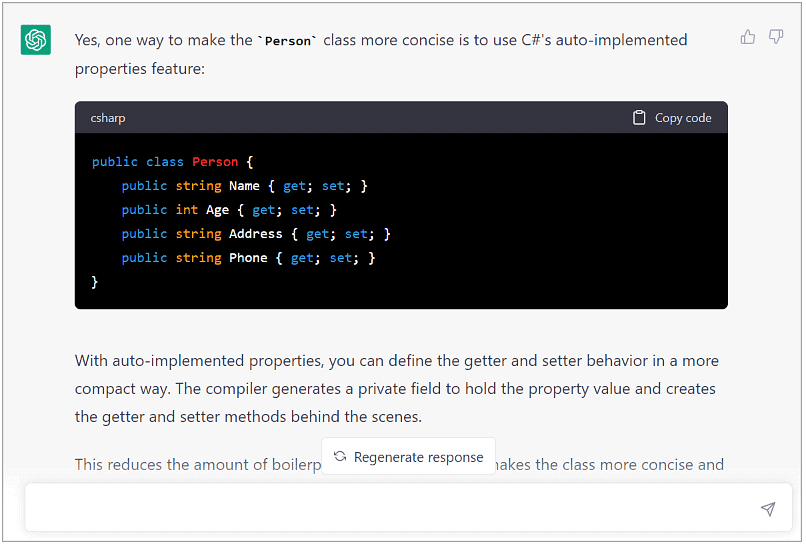
Task: Click the Copy code button
Action: pos(672,118)
